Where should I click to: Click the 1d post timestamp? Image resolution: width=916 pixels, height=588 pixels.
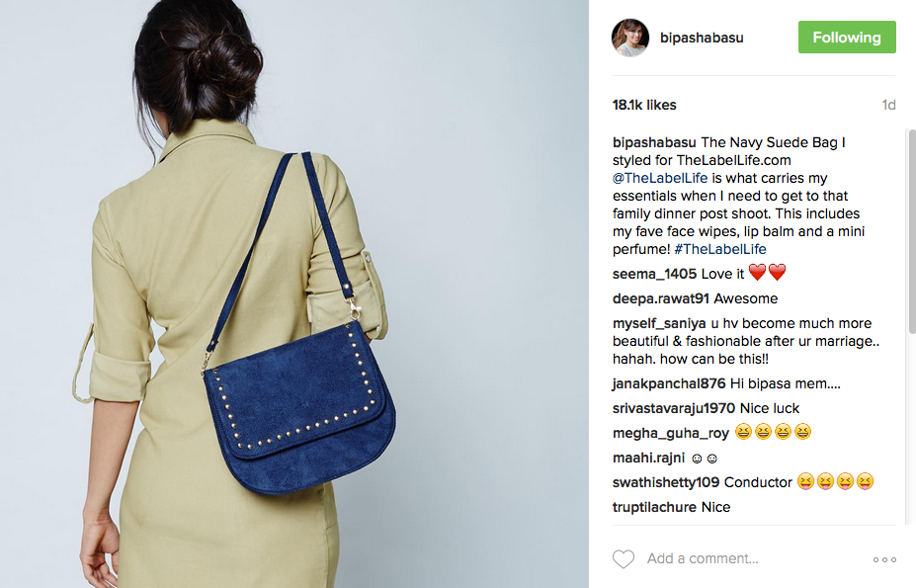tap(888, 105)
